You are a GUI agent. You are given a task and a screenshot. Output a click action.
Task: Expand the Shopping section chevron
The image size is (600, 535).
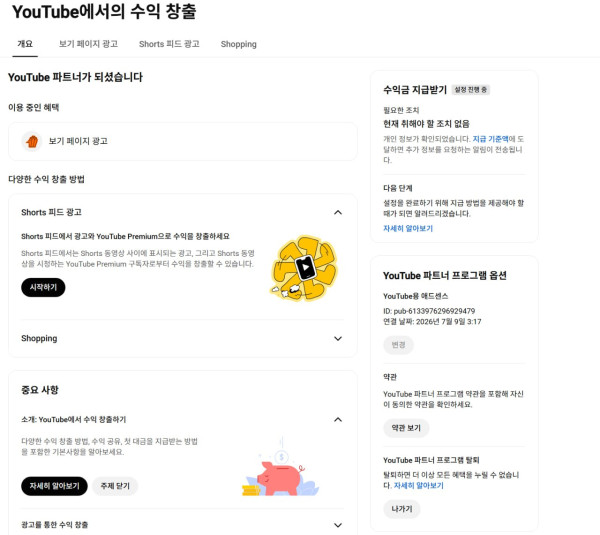click(x=338, y=339)
